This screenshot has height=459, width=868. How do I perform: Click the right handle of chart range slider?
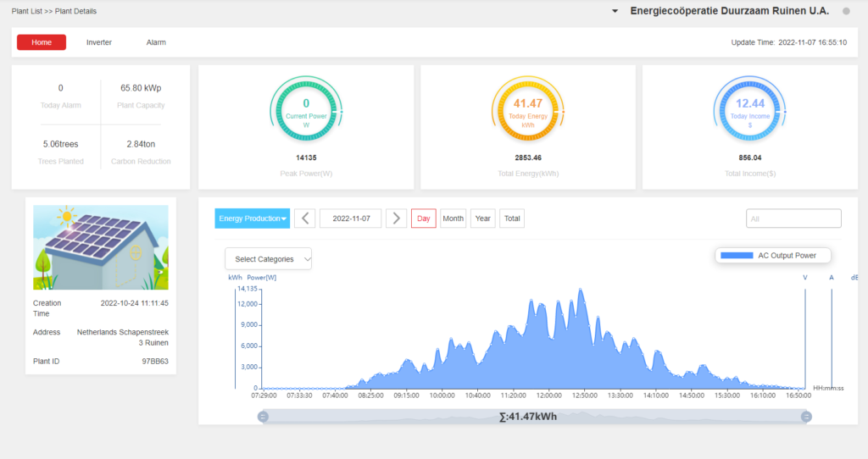tap(806, 417)
